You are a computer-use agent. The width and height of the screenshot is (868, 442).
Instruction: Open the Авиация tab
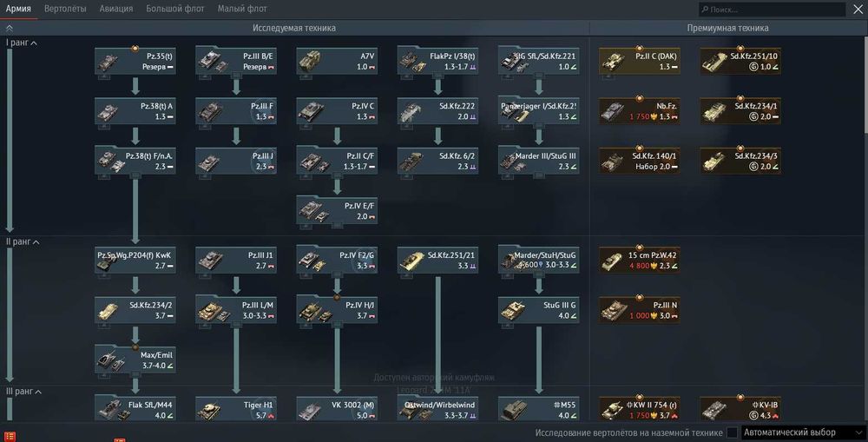coord(116,9)
